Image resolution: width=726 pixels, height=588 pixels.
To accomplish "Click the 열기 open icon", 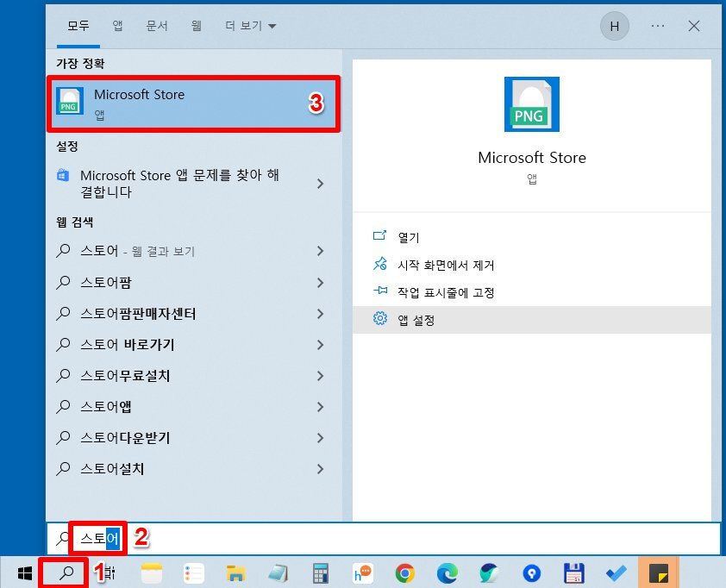I will (x=379, y=235).
